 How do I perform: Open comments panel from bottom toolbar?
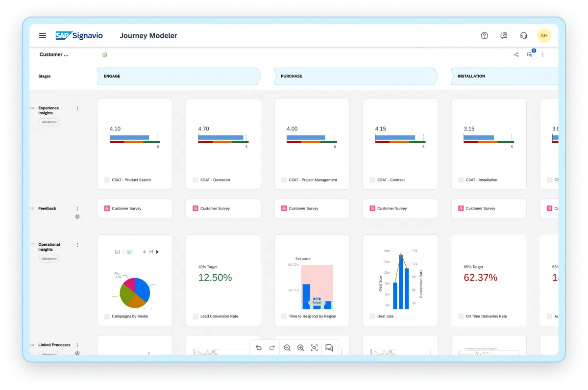click(x=329, y=348)
